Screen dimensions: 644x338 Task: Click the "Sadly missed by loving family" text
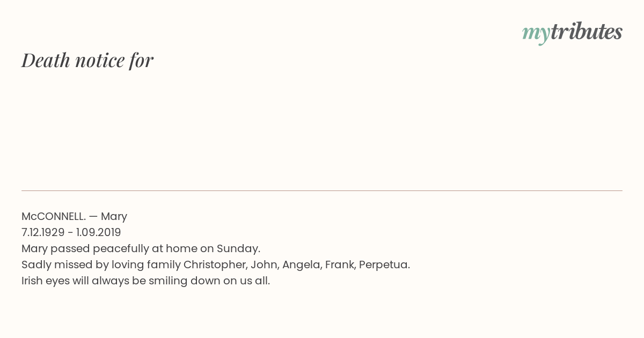(x=101, y=264)
